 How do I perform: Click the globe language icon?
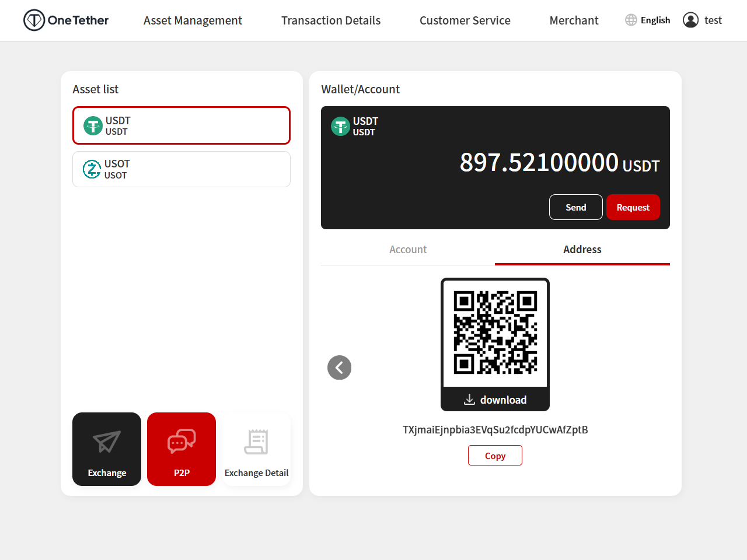631,20
